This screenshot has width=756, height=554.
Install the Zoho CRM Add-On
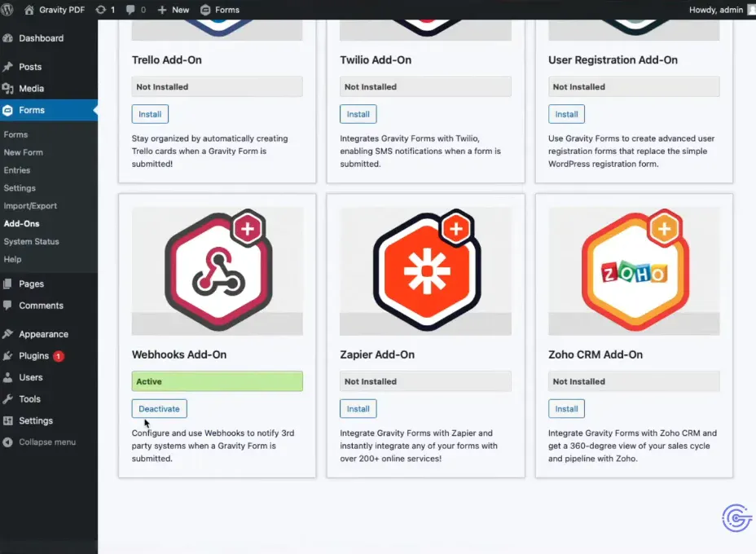[566, 409]
